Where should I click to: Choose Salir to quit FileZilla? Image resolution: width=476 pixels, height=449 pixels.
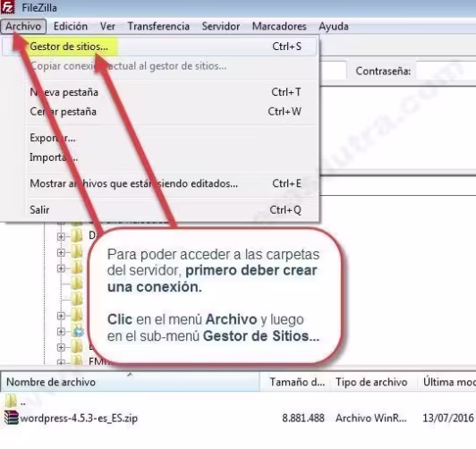pos(159,209)
